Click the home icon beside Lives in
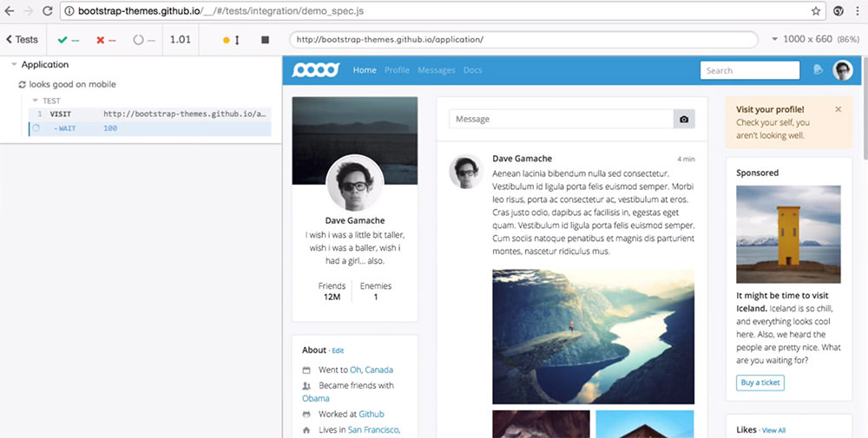 [306, 429]
